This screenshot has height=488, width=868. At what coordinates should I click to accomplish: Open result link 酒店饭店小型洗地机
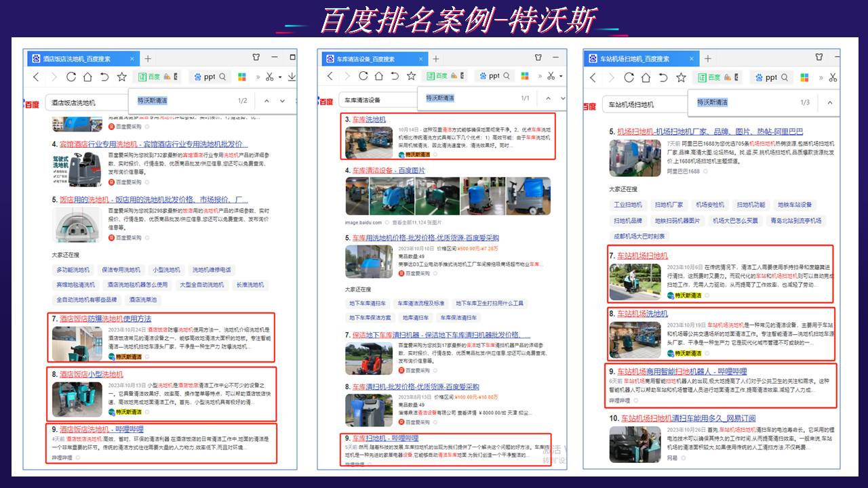92,374
